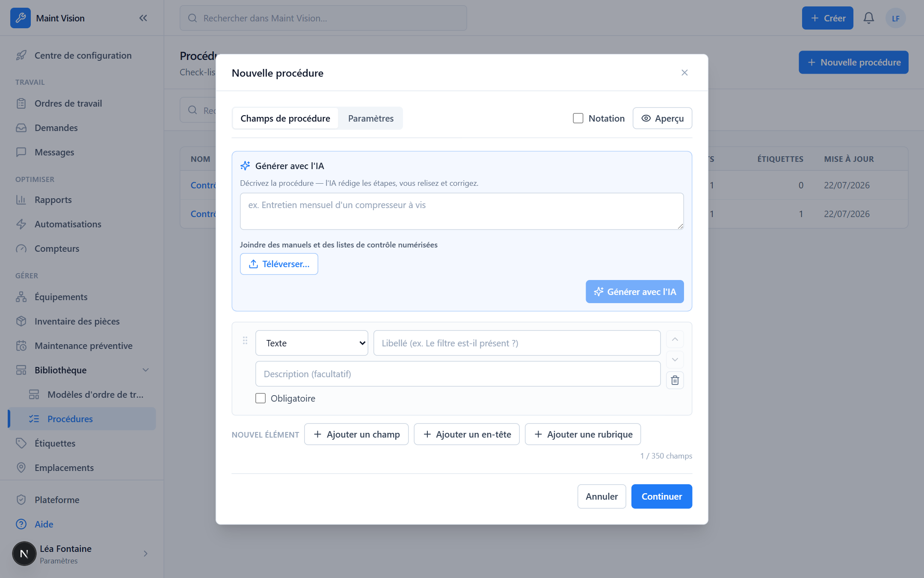Click the ÉTIQUETTES column header

point(780,159)
